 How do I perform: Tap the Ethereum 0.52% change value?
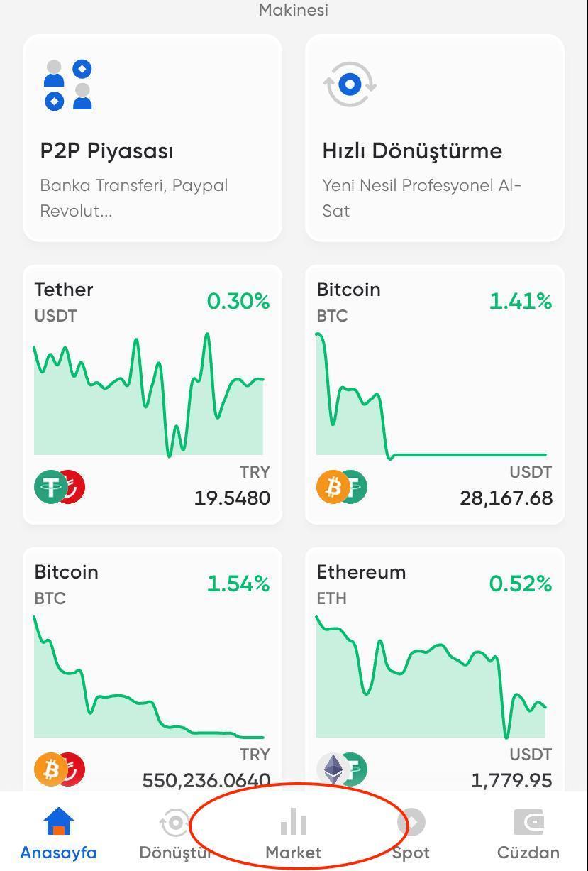pyautogui.click(x=520, y=584)
